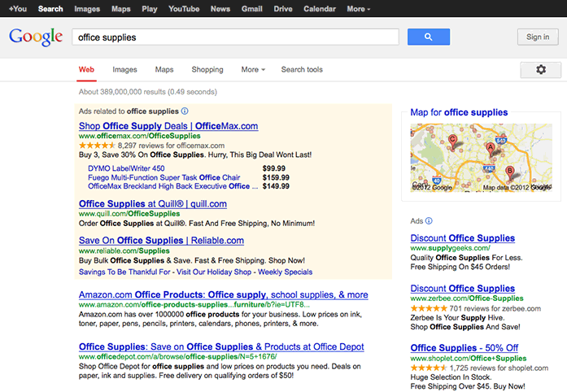The height and width of the screenshot is (392, 567).
Task: Open YouTube in top bar
Action: click(x=184, y=9)
